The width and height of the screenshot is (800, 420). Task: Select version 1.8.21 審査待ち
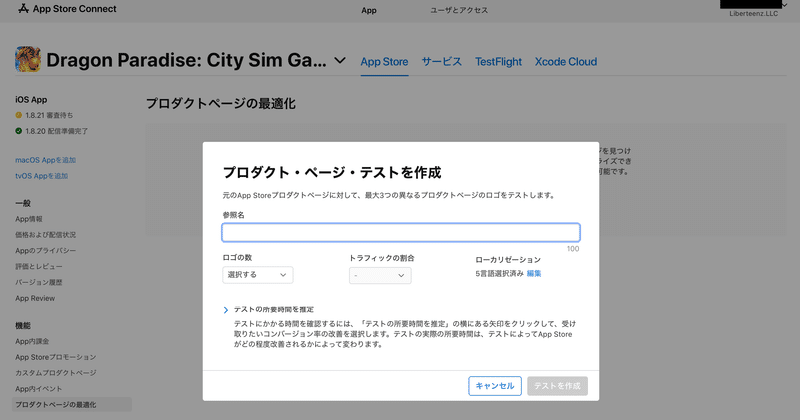click(49, 115)
